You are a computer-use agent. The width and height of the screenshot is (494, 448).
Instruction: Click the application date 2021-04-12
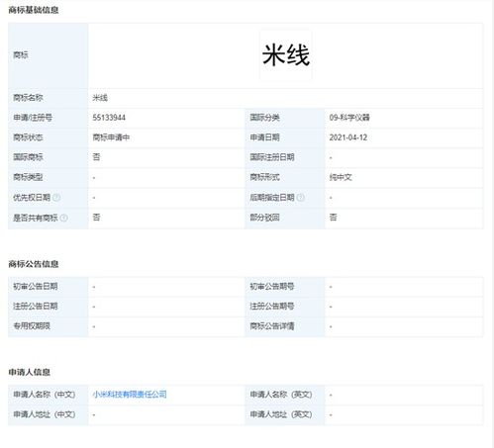click(x=348, y=137)
